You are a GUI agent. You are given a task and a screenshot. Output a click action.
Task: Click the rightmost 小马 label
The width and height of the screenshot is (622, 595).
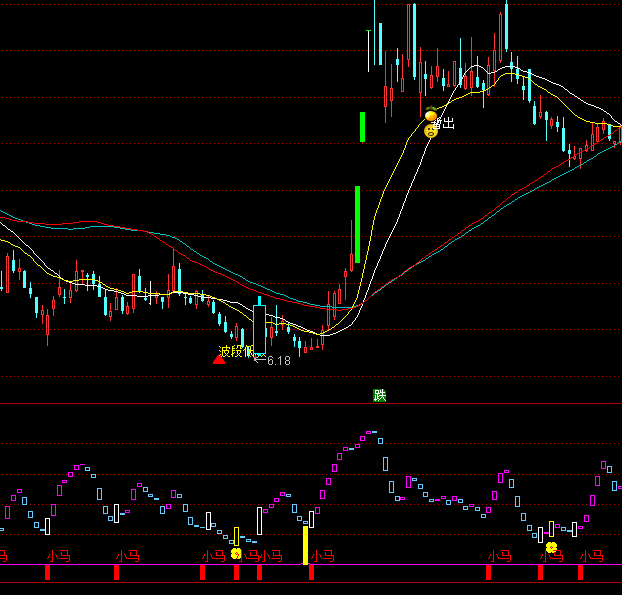591,555
